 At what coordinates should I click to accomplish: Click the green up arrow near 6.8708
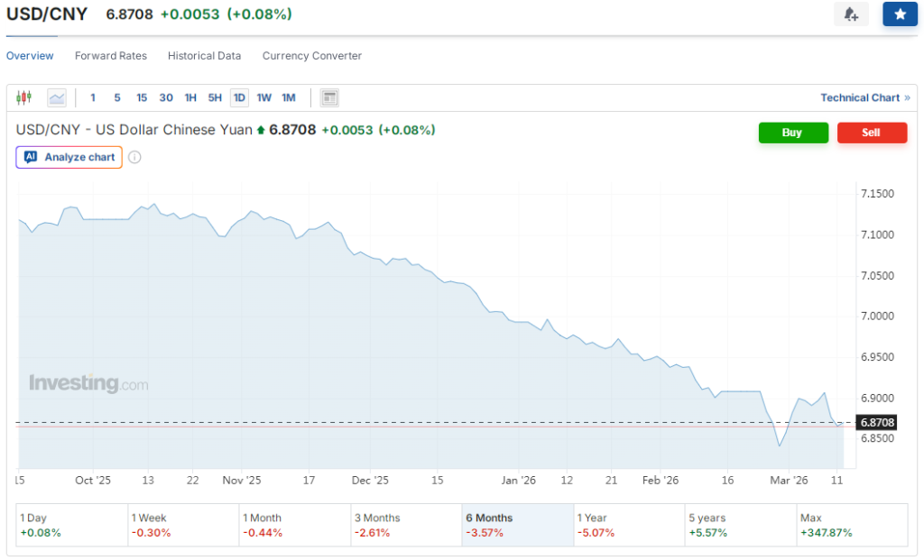coord(261,130)
